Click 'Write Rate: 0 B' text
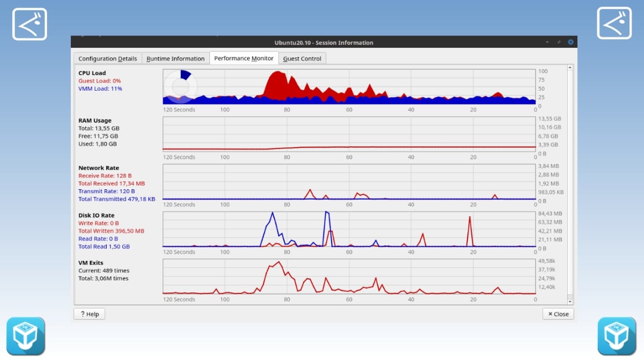Viewport: 644px width, 362px height. coord(98,223)
